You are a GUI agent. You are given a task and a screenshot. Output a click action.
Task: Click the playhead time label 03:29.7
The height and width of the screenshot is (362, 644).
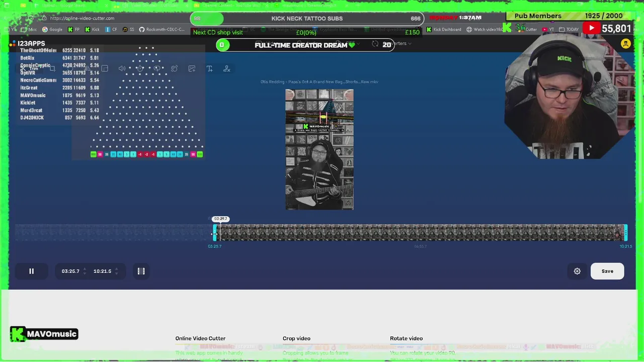click(x=220, y=219)
